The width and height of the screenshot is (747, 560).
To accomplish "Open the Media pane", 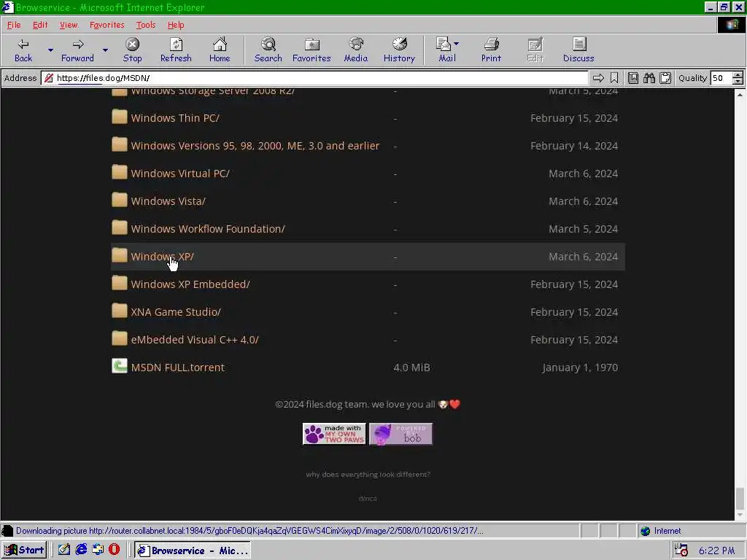I will [x=356, y=50].
